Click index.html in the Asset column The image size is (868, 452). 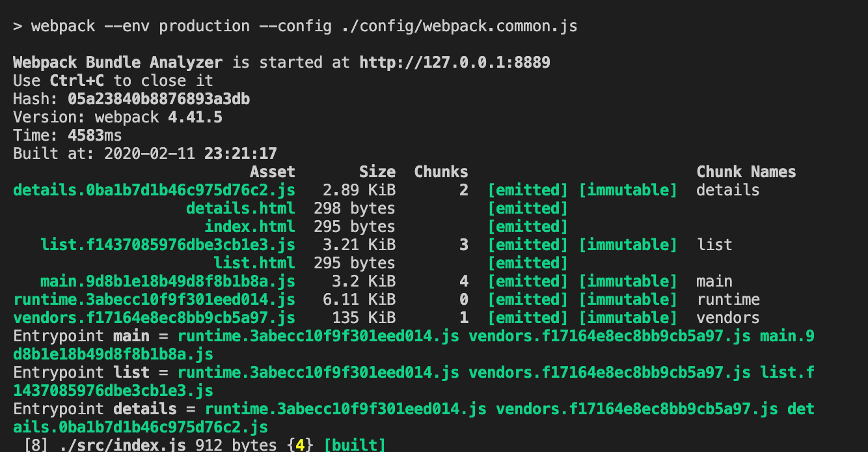[249, 227]
